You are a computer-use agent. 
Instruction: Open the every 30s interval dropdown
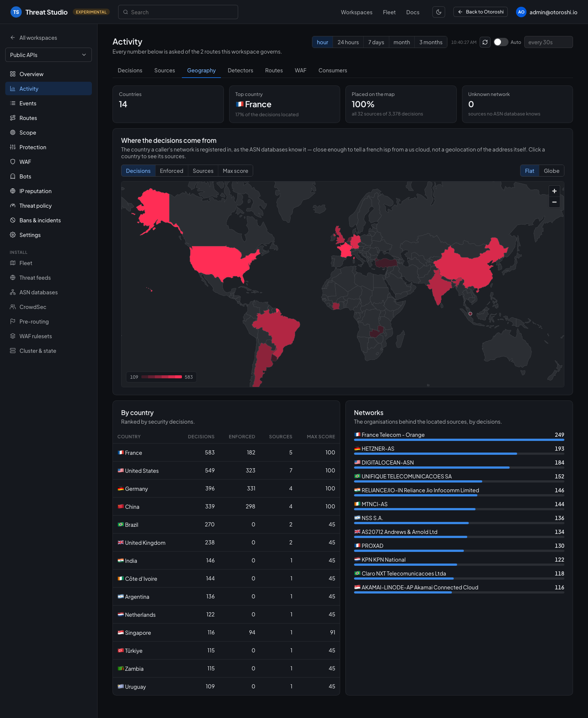(548, 42)
